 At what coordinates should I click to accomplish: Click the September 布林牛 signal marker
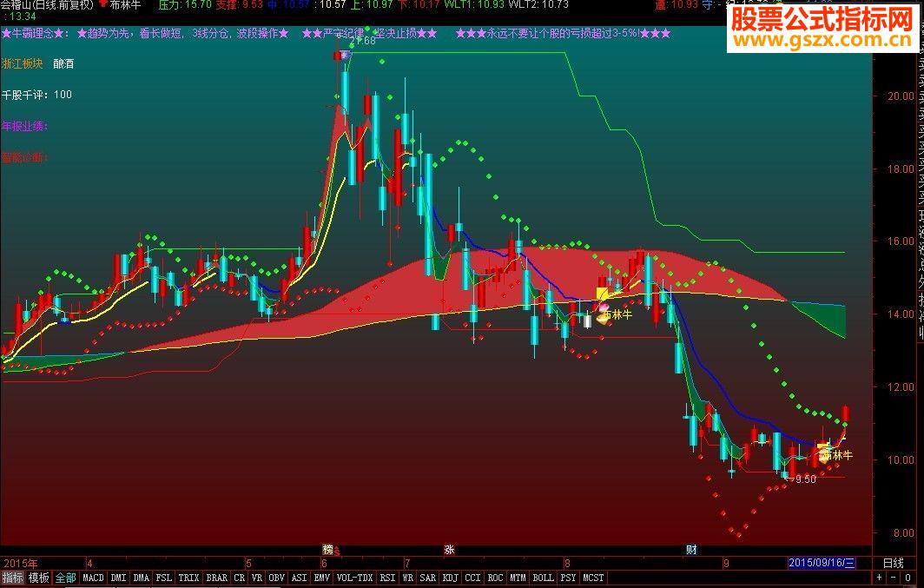tap(838, 455)
